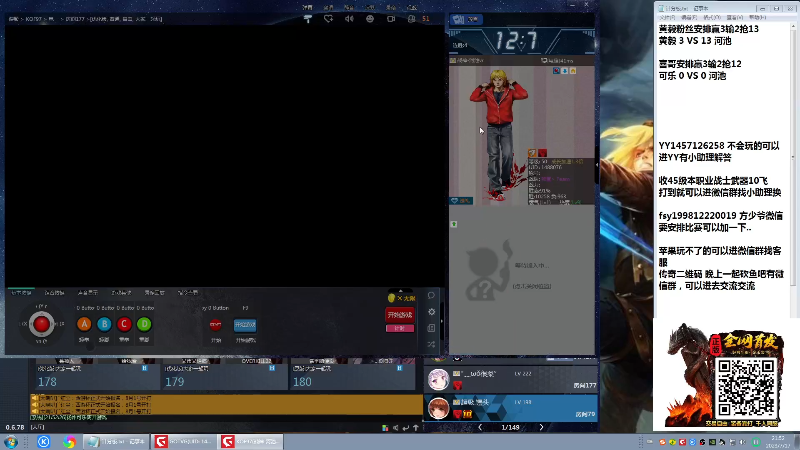The image size is (800, 450).
Task: Click the paint roller skin icon
Action: (308, 19)
